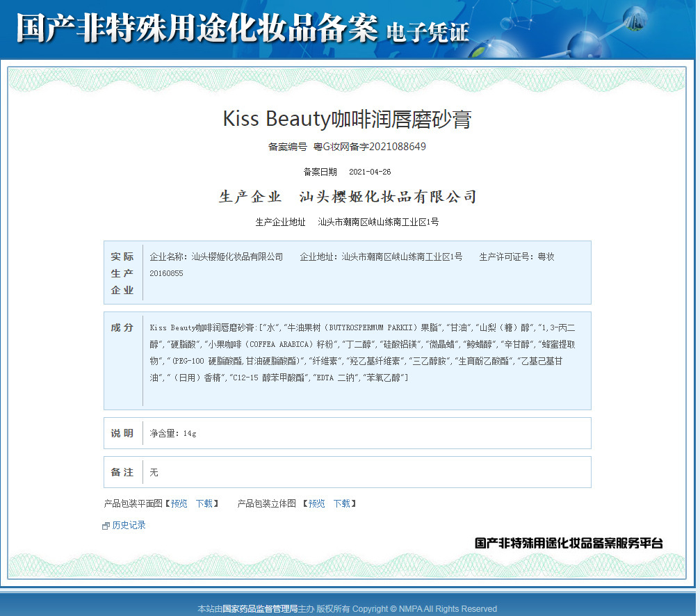Click the 备注 row label
The image size is (700, 616).
click(122, 472)
